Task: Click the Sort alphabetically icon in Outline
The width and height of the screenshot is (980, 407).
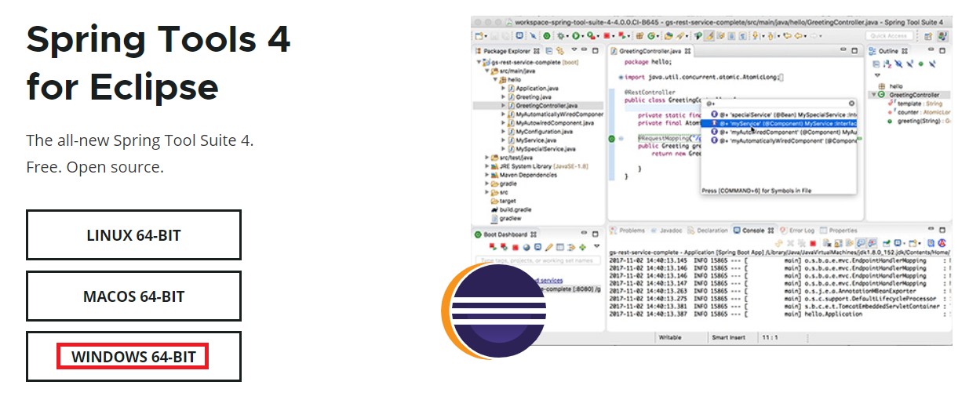Action: click(x=889, y=64)
